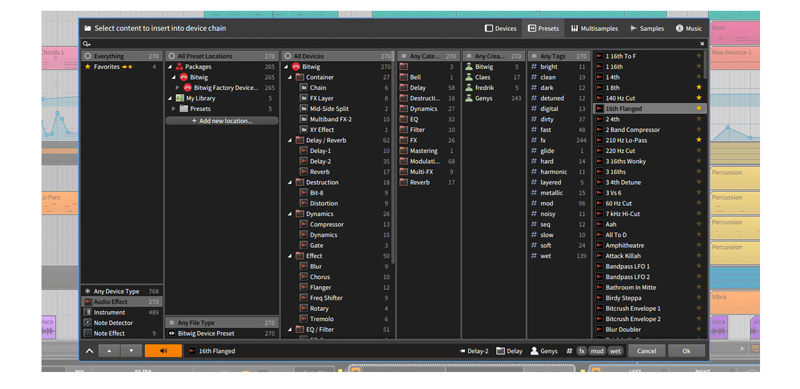Collapse the Destruction device group
Viewport: 800px width, 389px height.
(x=289, y=182)
